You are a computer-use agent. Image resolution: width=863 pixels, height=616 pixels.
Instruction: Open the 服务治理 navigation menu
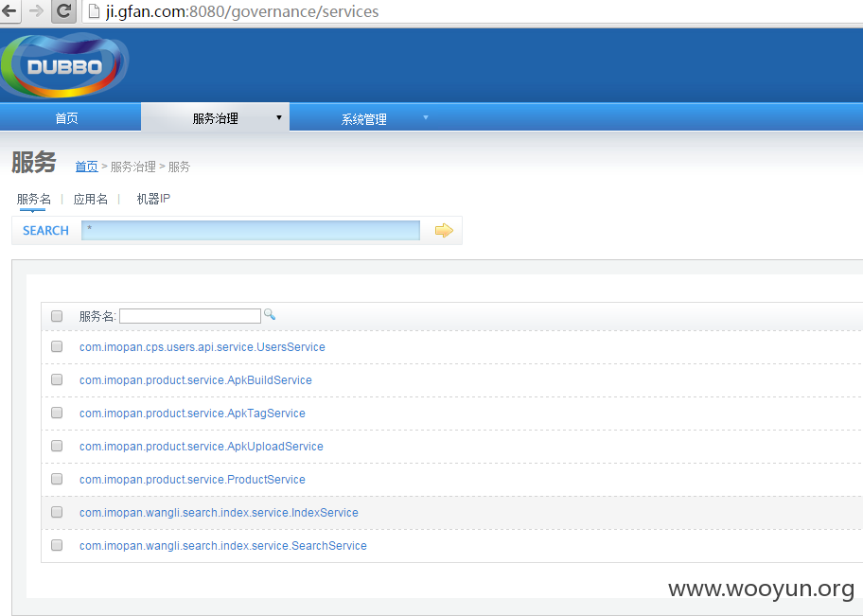pos(215,117)
